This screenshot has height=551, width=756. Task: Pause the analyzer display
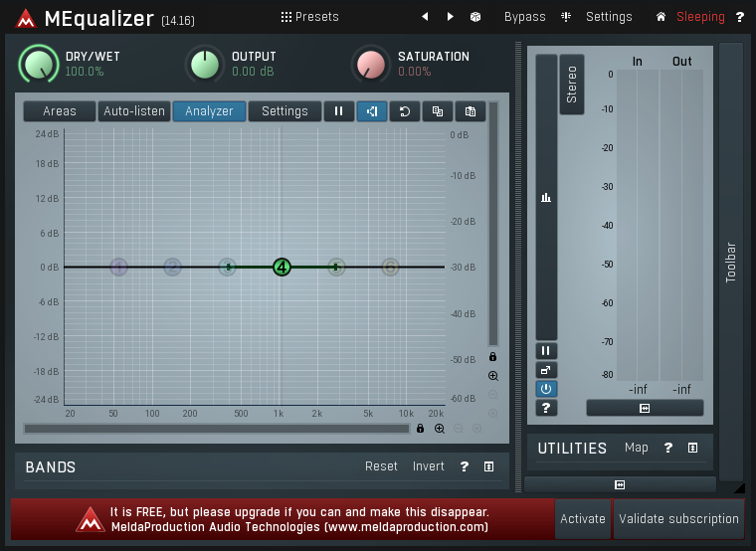(338, 111)
